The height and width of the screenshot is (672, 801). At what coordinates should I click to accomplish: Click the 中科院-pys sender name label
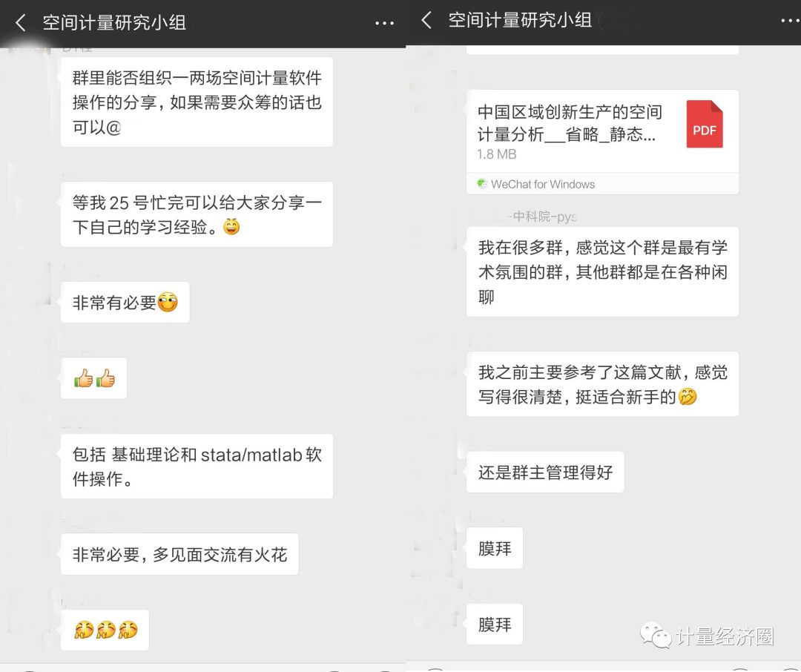544,217
